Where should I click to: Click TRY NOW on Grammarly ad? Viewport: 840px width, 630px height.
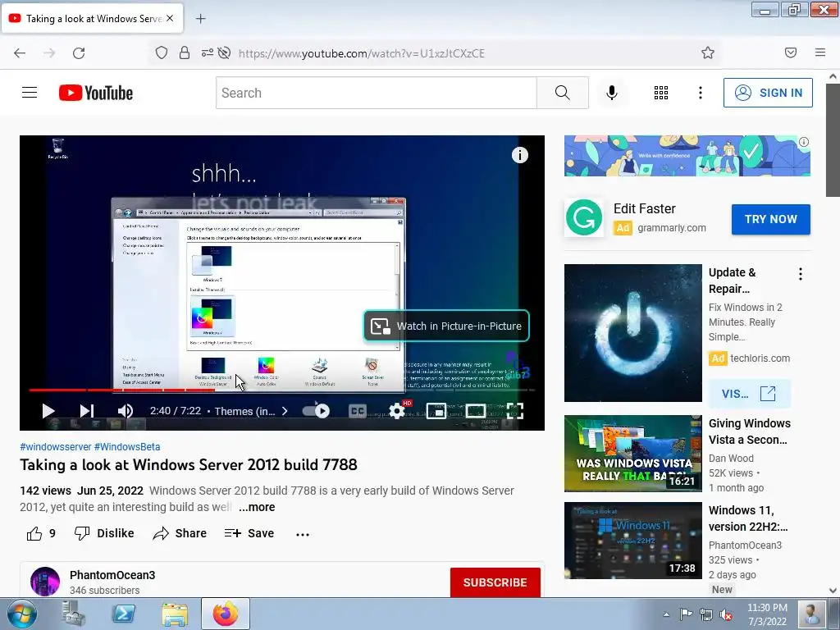tap(771, 219)
